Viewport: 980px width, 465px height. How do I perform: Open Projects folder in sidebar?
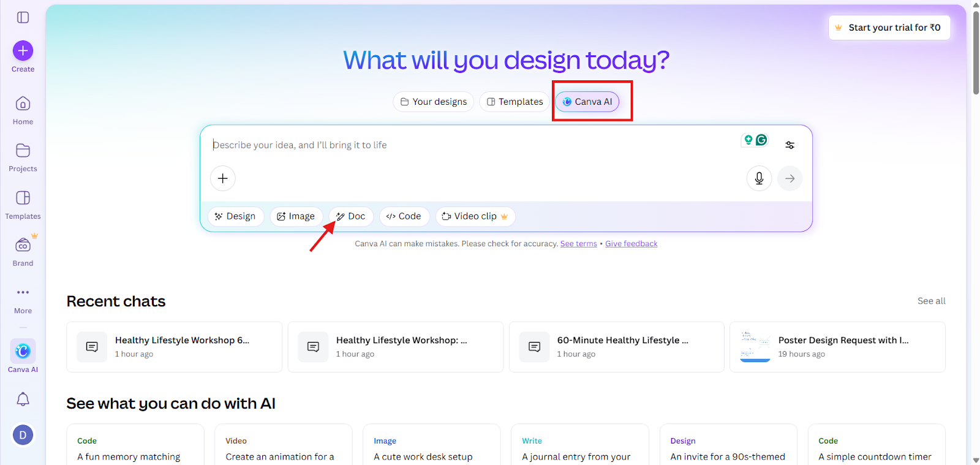pyautogui.click(x=23, y=157)
